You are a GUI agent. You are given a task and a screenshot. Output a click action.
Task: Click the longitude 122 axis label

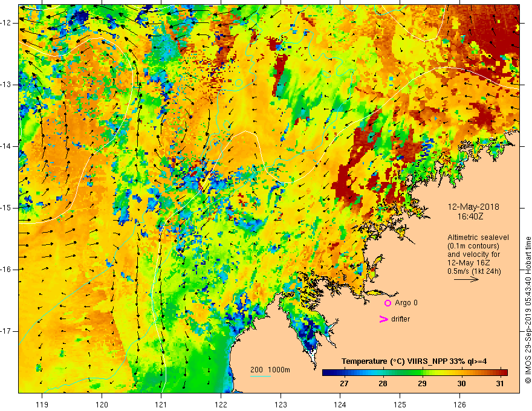click(221, 404)
